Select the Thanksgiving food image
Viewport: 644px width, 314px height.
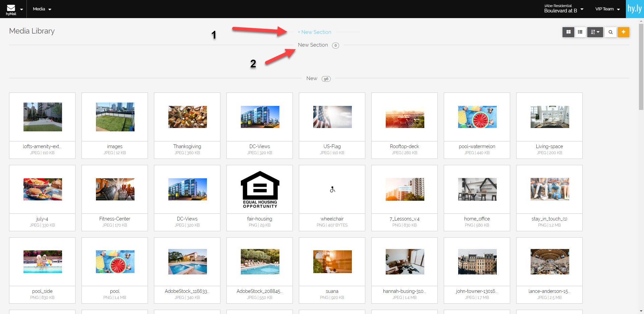(x=187, y=117)
